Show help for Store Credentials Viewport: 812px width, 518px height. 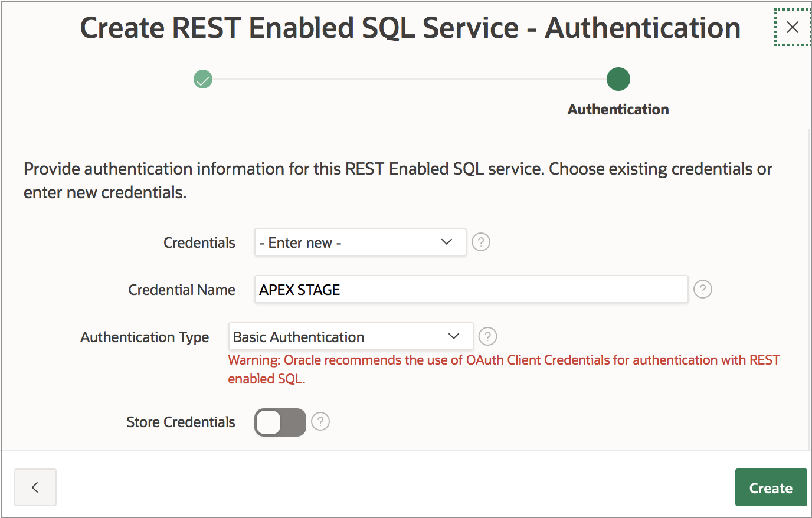[320, 421]
